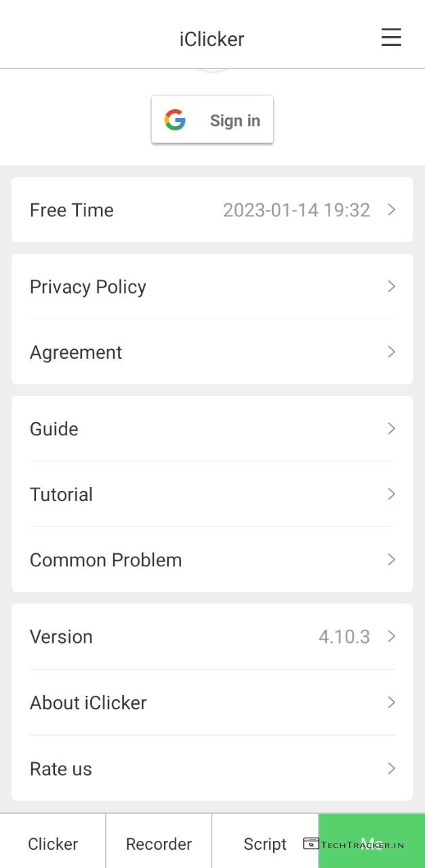Tap the Rate us arrow icon
Image resolution: width=425 pixels, height=868 pixels.
click(391, 768)
